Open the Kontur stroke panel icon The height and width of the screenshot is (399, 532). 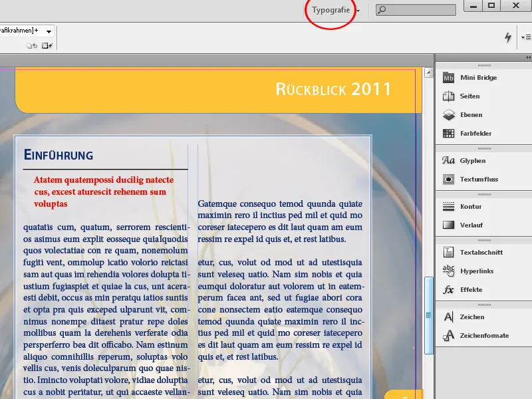click(448, 207)
